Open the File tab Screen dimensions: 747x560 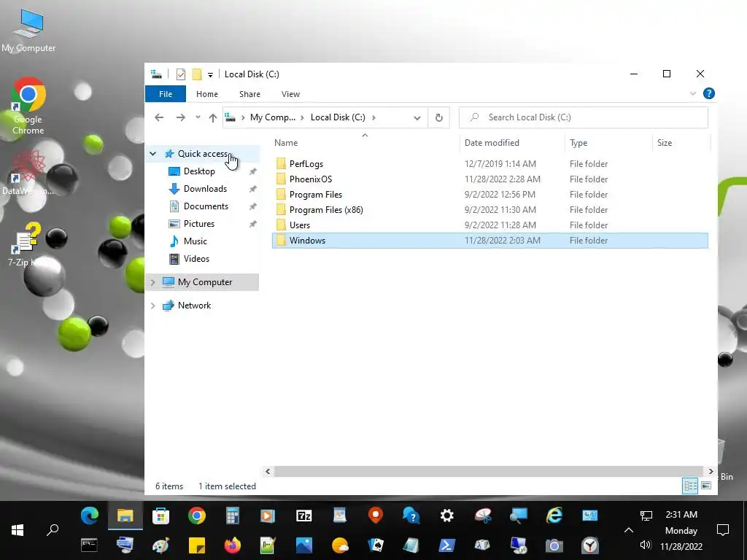click(166, 94)
